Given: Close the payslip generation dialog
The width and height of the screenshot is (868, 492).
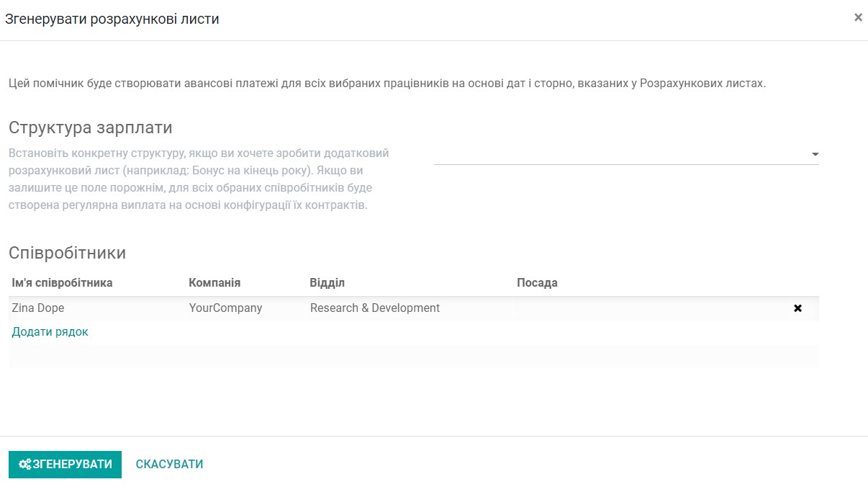Looking at the screenshot, I should (858, 17).
